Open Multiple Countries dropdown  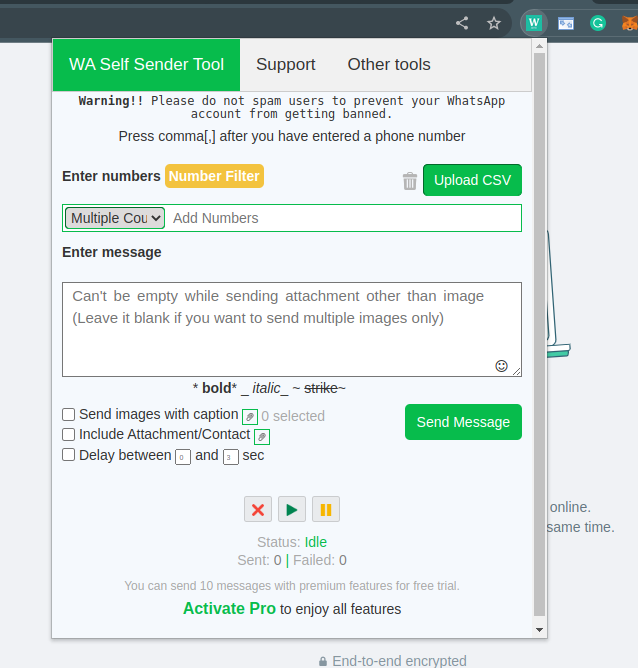pyautogui.click(x=115, y=218)
